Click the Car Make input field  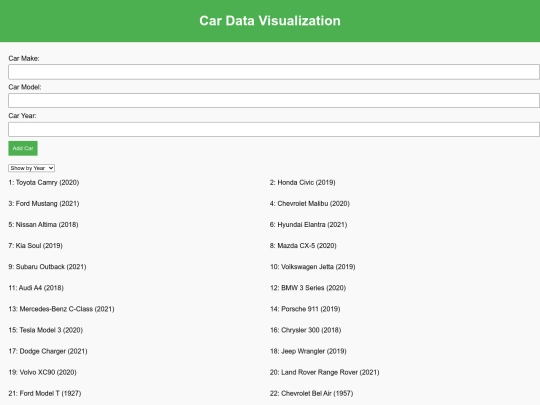[x=274, y=72]
